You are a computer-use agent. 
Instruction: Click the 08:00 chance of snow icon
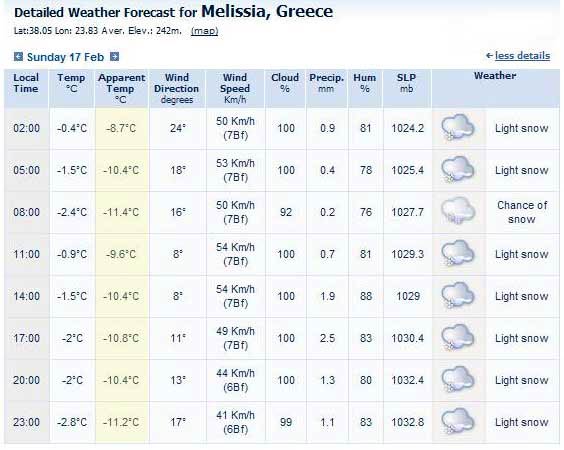(458, 212)
